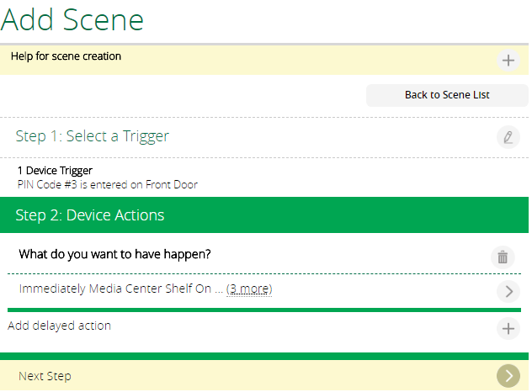532x392 pixels.
Task: Click the Help for scene creation label
Action: [66, 56]
